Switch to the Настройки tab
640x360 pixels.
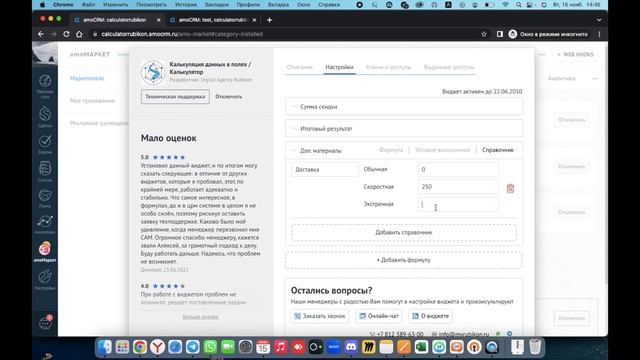click(x=339, y=67)
